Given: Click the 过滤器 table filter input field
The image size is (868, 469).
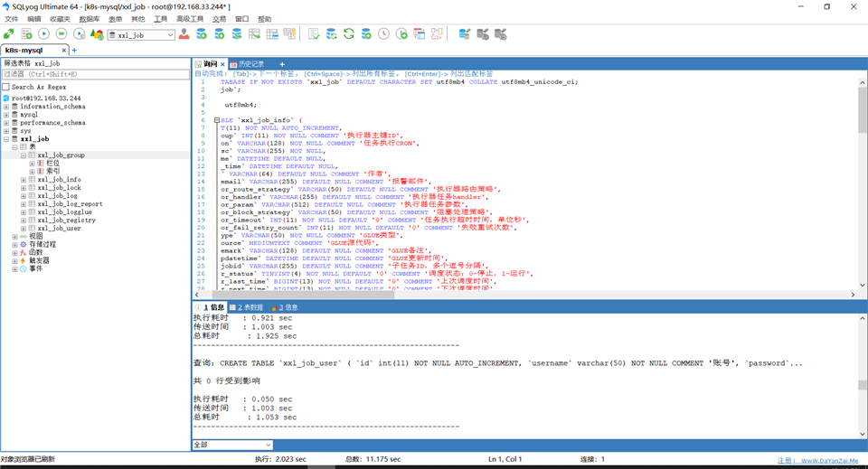Looking at the screenshot, I should [x=95, y=74].
